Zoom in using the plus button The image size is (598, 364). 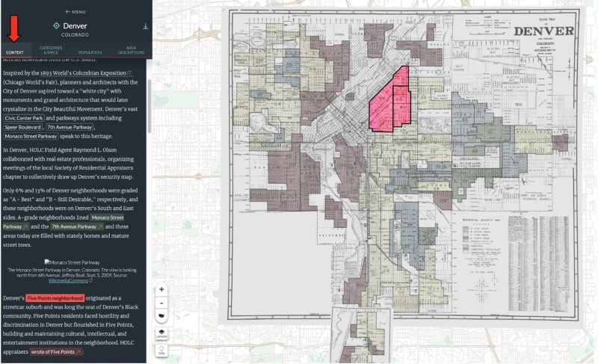(x=161, y=289)
